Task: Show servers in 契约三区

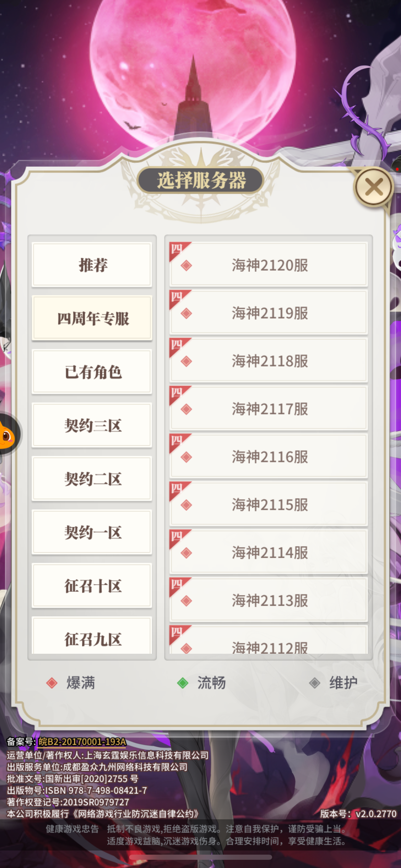Action: tap(92, 425)
